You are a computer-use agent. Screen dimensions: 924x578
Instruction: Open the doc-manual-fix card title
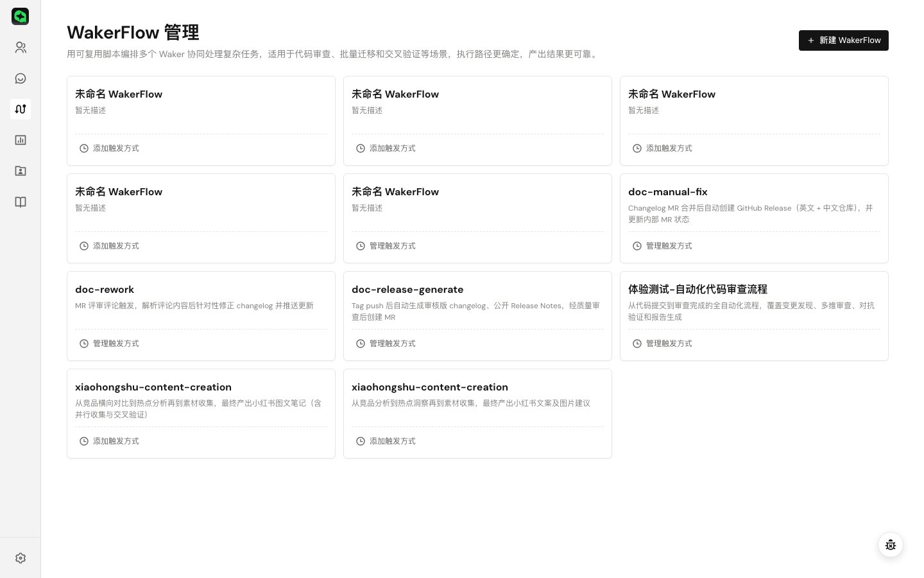pyautogui.click(x=668, y=192)
